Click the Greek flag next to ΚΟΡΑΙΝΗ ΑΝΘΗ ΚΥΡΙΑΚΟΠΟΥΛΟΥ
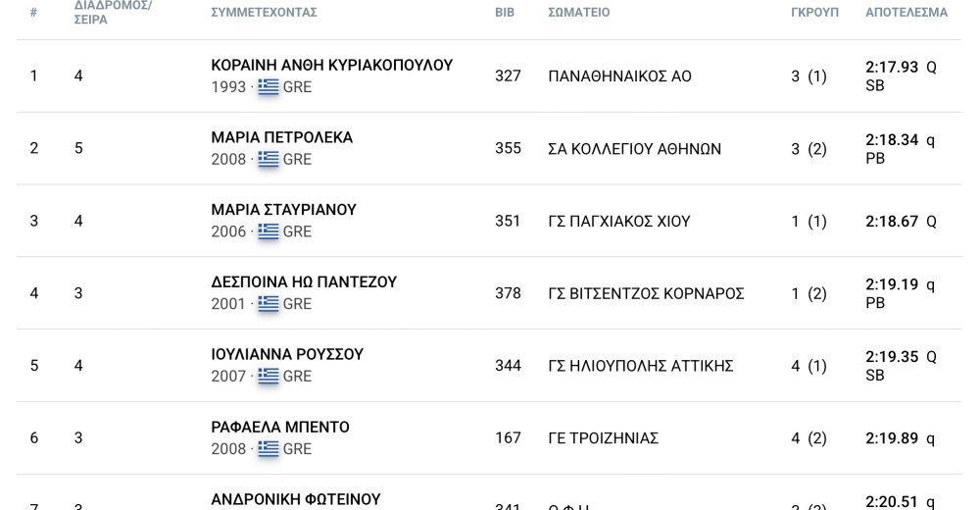Image resolution: width=980 pixels, height=510 pixels. 269,86
